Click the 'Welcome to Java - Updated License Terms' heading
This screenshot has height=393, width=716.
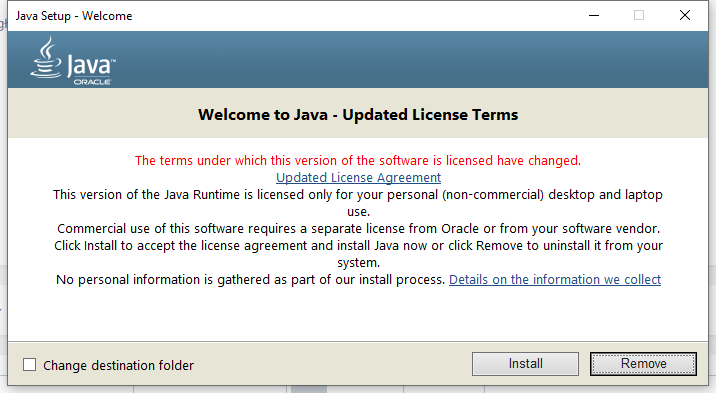point(358,115)
